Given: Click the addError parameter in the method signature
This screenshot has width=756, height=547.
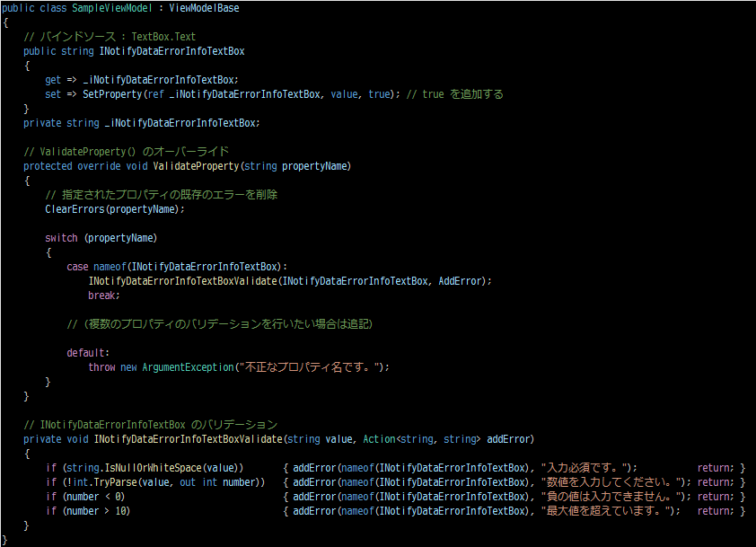Looking at the screenshot, I should pos(508,439).
